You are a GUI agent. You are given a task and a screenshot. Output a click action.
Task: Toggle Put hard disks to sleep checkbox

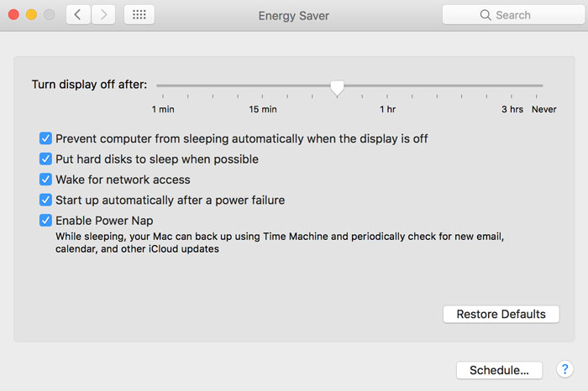[x=45, y=159]
